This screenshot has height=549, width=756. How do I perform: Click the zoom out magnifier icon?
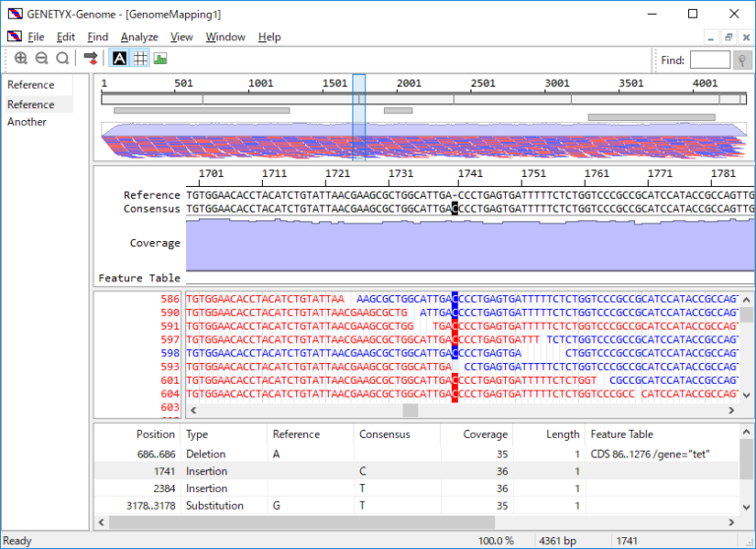pos(42,58)
